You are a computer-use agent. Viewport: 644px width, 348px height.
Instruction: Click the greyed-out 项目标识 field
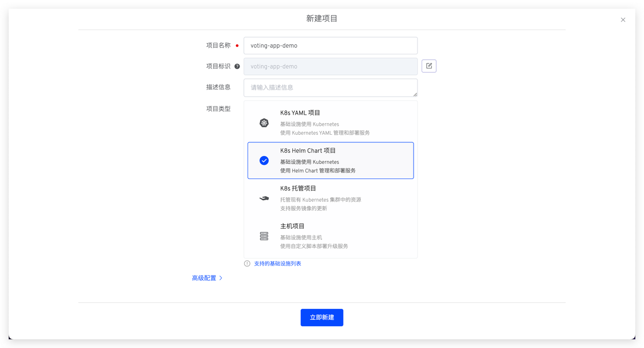(330, 66)
